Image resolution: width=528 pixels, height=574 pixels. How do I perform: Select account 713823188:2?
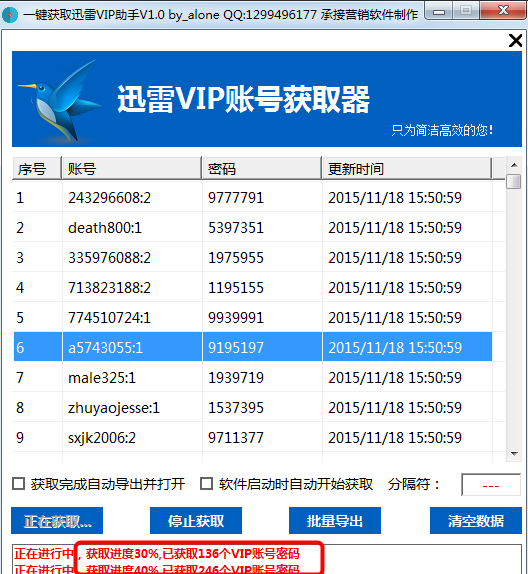(109, 288)
